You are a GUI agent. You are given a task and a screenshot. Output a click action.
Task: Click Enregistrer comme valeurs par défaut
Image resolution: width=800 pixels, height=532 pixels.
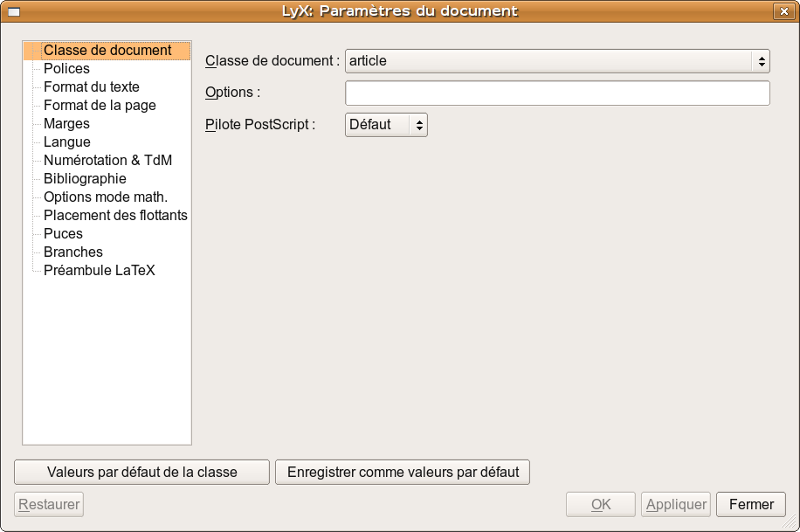[403, 472]
